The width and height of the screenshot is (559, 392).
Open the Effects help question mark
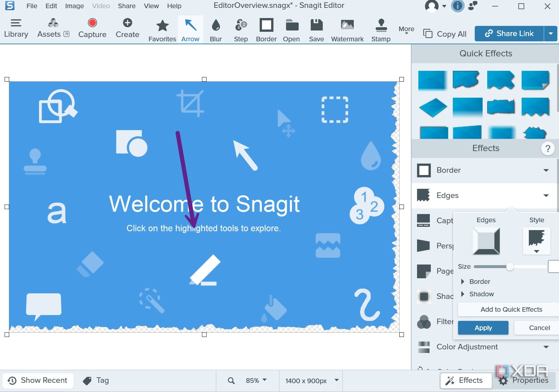tap(548, 148)
